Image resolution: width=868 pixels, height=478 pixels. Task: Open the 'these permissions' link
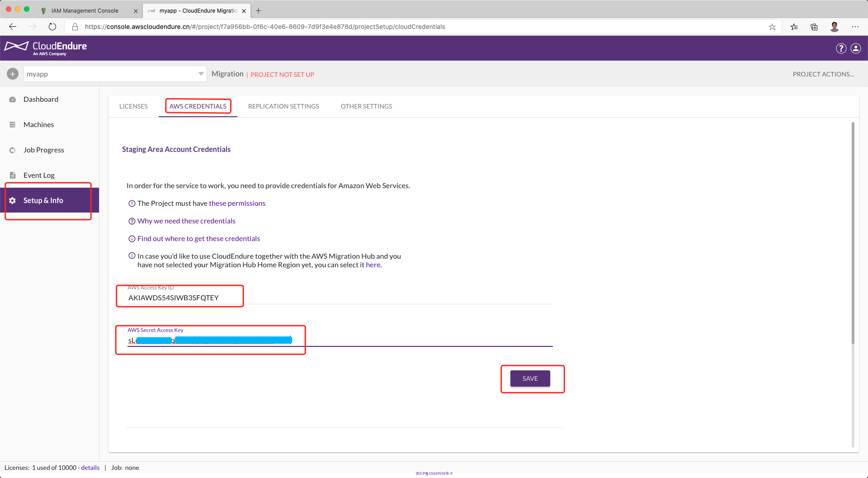click(x=237, y=204)
